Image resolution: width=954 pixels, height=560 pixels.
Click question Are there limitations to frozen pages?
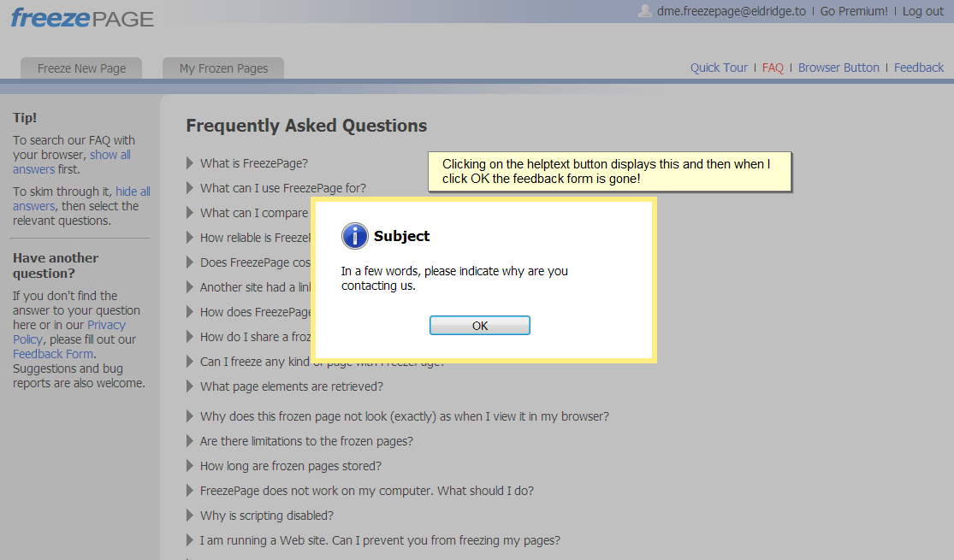306,441
